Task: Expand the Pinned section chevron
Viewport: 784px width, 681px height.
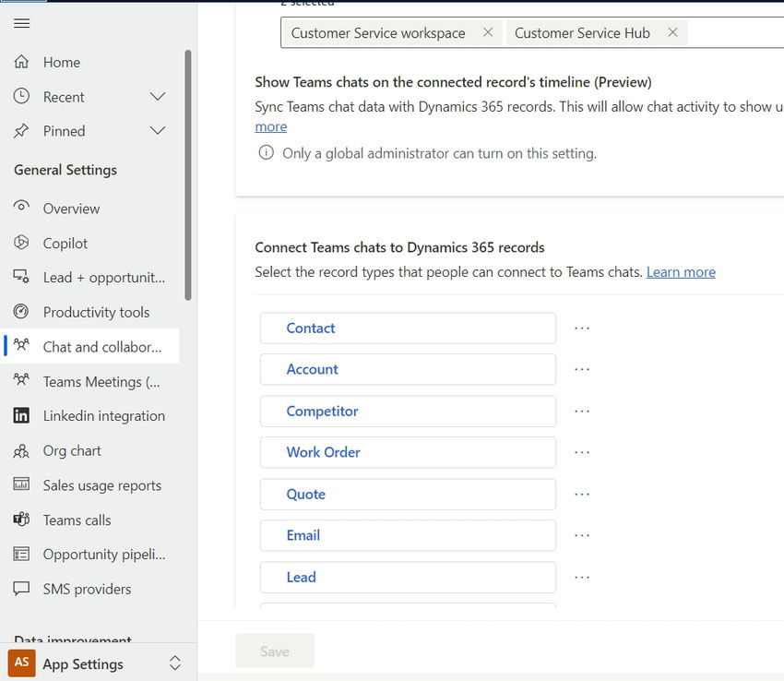Action: click(x=158, y=131)
